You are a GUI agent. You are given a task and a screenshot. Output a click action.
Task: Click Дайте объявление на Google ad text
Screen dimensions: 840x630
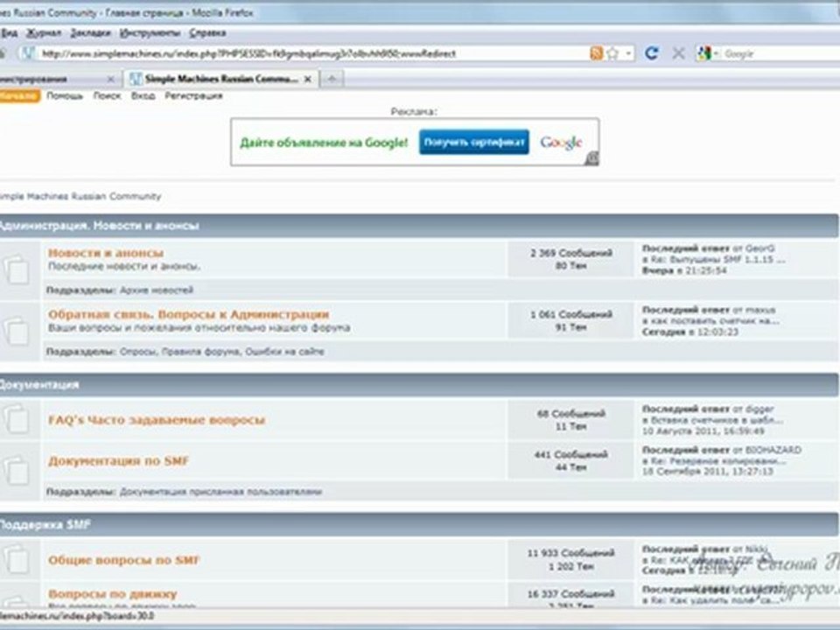click(324, 143)
